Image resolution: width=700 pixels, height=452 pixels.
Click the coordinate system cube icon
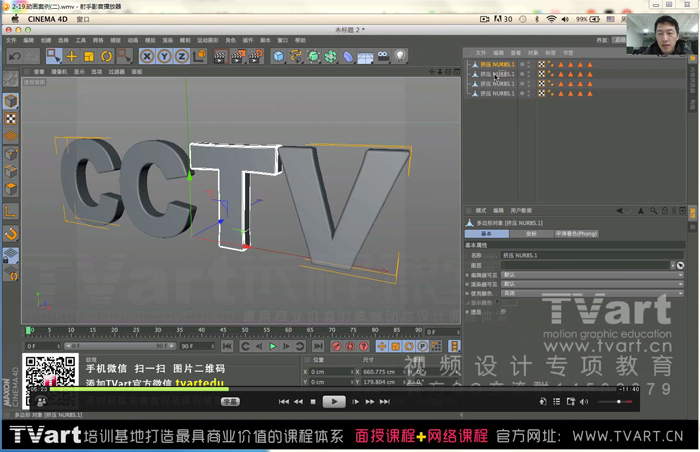[199, 56]
